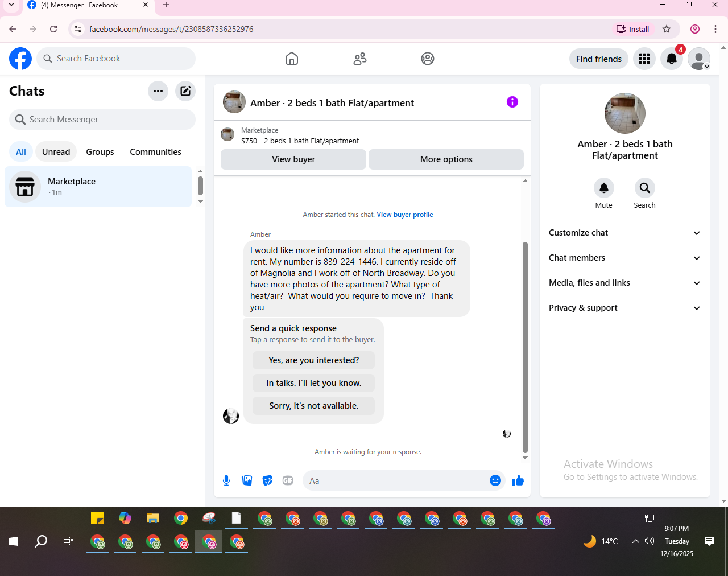Open conversation information icon in chat header
The image size is (728, 576).
point(512,102)
